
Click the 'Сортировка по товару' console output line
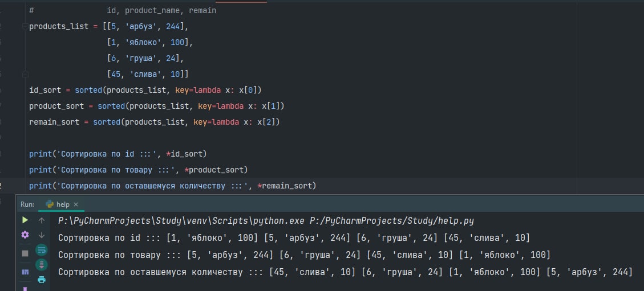pos(305,255)
